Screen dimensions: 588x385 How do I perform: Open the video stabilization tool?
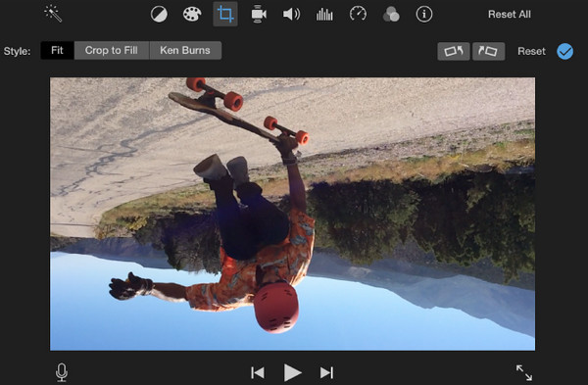[x=259, y=15]
